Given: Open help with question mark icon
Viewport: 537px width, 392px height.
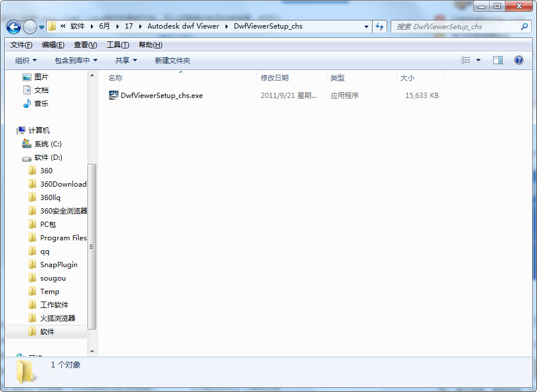Looking at the screenshot, I should (x=519, y=60).
